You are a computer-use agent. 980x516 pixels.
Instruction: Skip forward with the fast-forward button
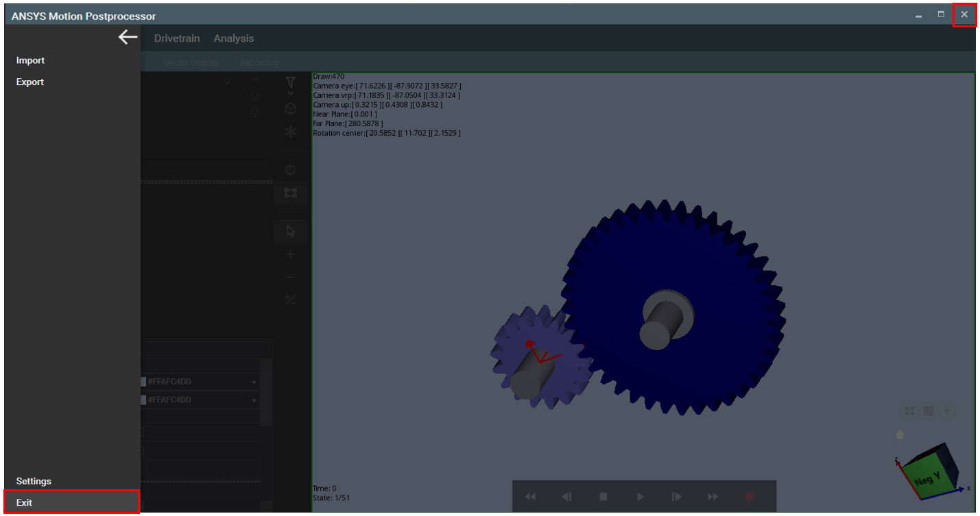pyautogui.click(x=713, y=497)
